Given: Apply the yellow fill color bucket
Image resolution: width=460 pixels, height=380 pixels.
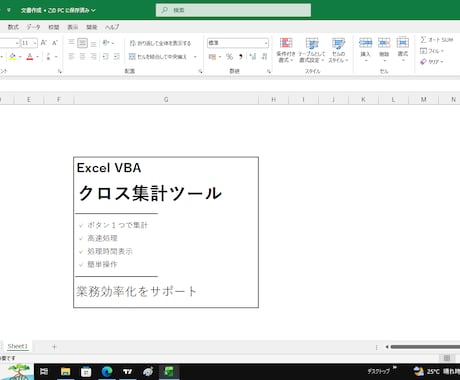Looking at the screenshot, I should pyautogui.click(x=13, y=57).
